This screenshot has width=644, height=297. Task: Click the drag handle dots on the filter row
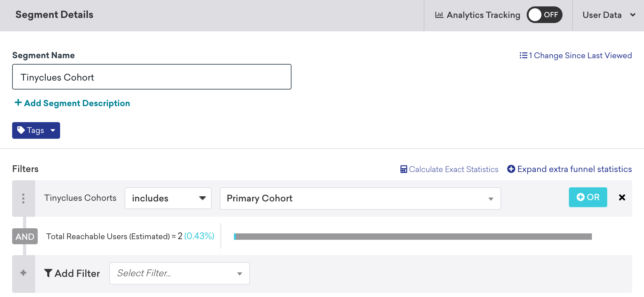tap(23, 198)
